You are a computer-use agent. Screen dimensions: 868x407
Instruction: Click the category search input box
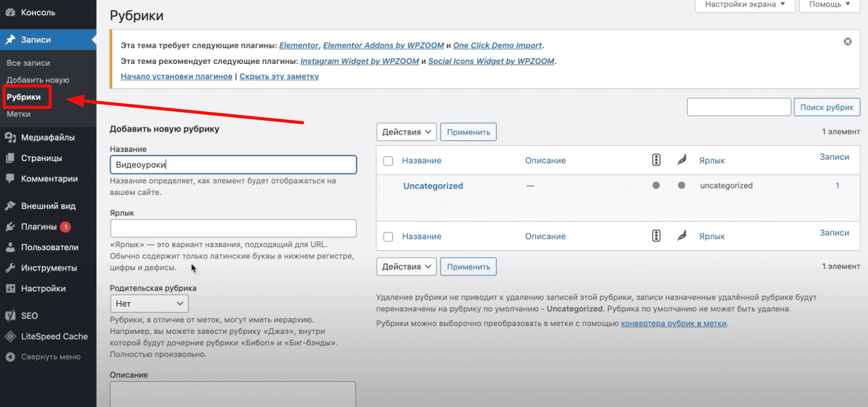coord(739,107)
